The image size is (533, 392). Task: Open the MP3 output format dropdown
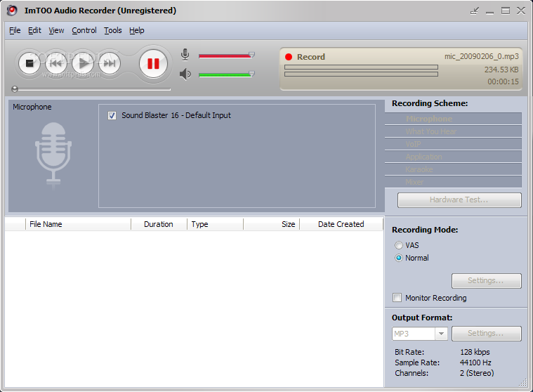(441, 334)
